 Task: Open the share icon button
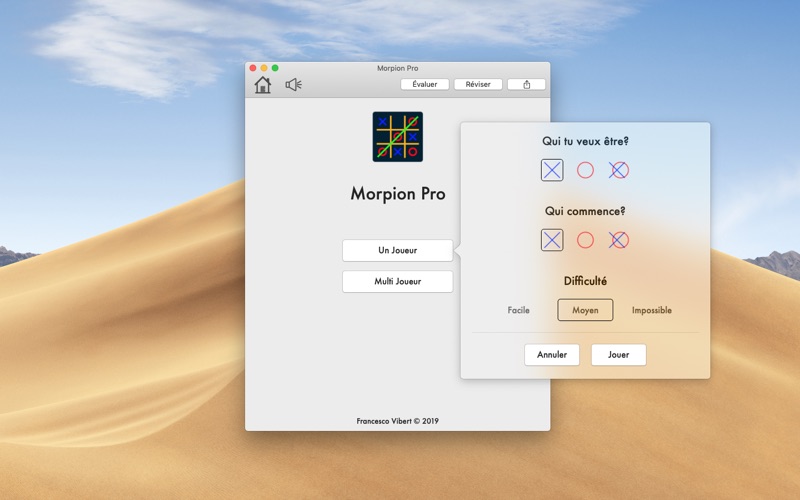(x=527, y=85)
